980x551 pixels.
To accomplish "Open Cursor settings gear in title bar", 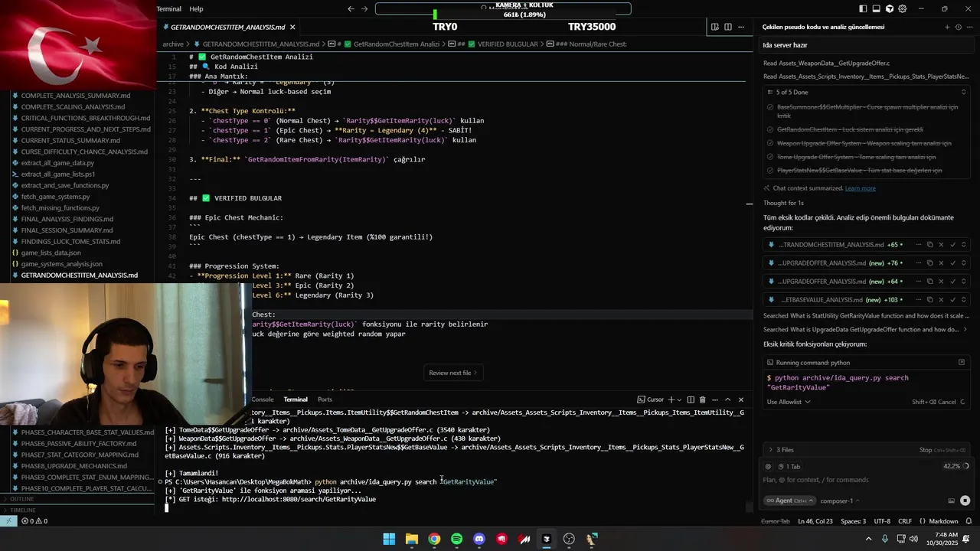I will 902,9.
